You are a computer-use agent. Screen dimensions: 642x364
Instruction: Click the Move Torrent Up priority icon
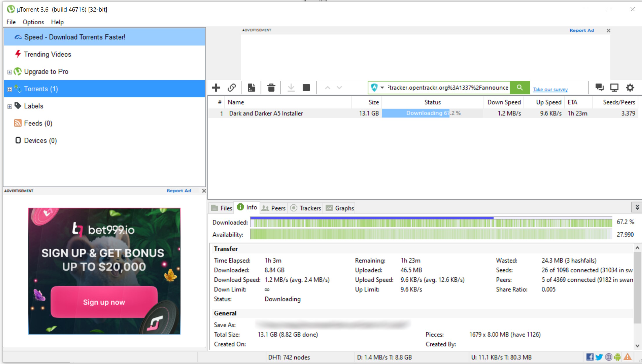pos(327,87)
